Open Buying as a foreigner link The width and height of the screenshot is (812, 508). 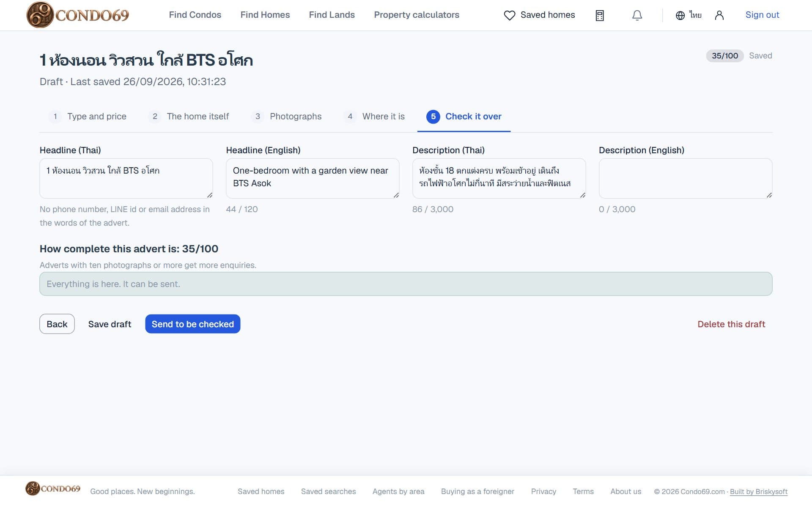(x=478, y=491)
